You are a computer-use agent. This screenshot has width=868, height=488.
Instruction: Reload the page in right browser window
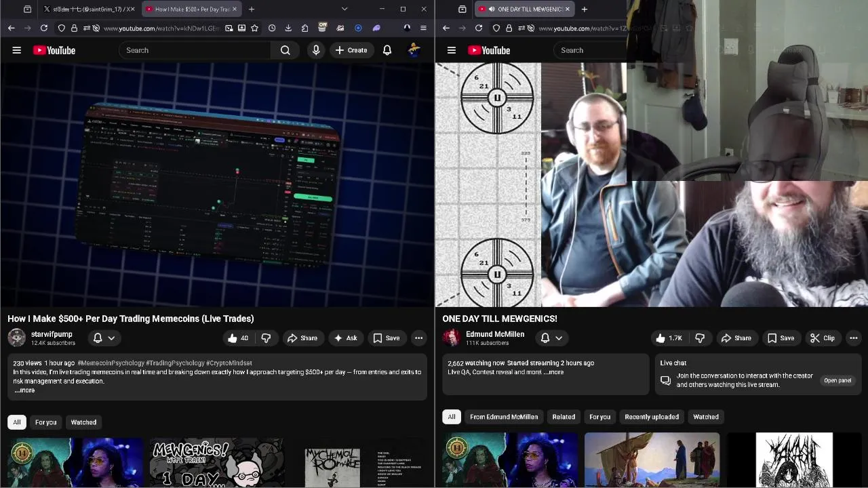(479, 28)
